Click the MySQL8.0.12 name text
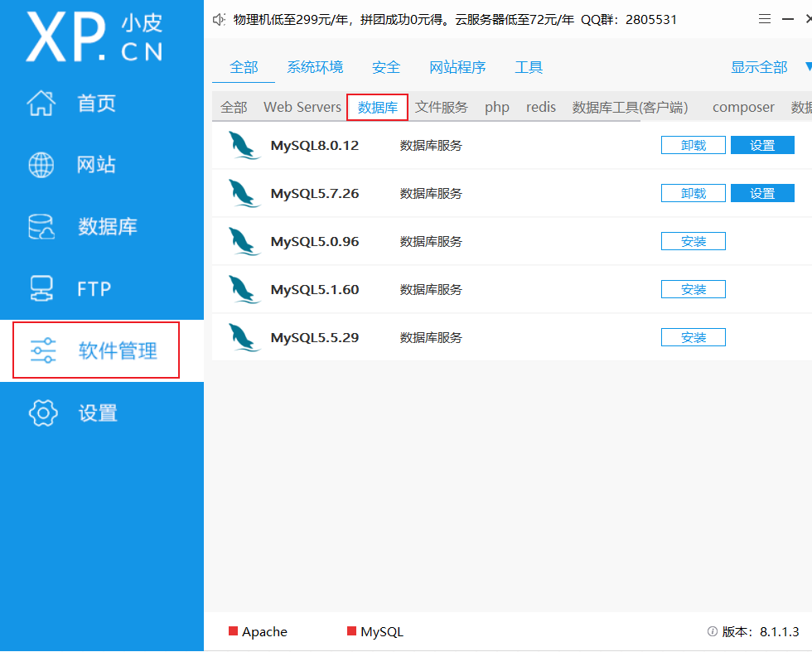Viewport: 812px width, 652px height. pyautogui.click(x=314, y=146)
